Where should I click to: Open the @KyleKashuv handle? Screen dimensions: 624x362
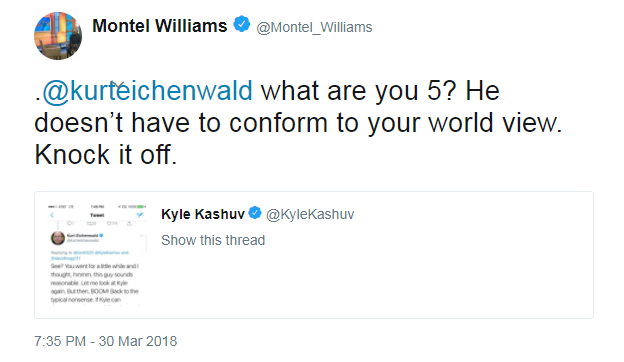click(x=310, y=214)
